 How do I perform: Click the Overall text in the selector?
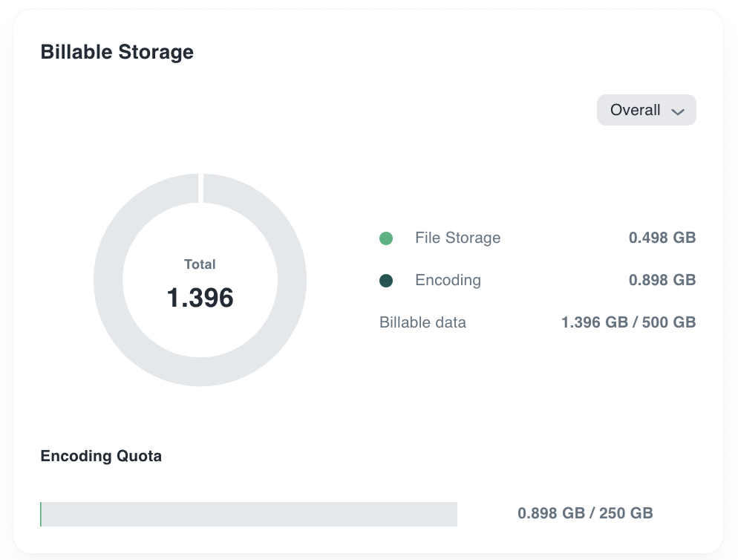click(x=635, y=110)
